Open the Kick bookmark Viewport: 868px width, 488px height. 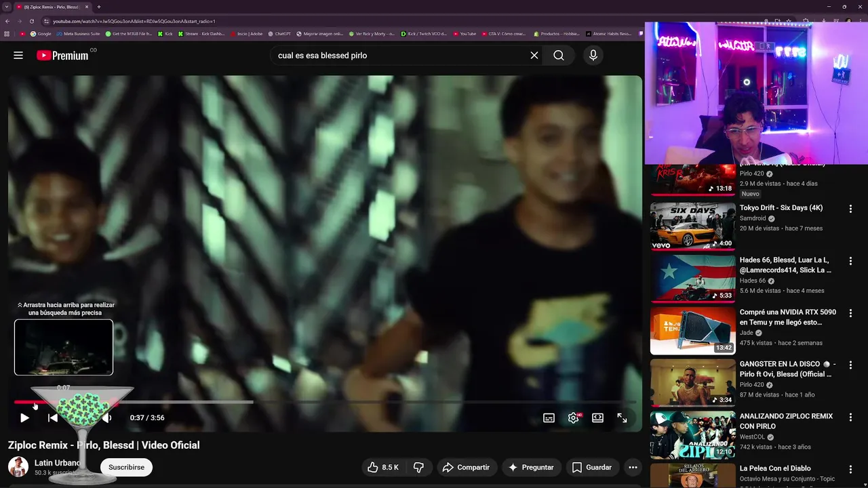(x=165, y=33)
